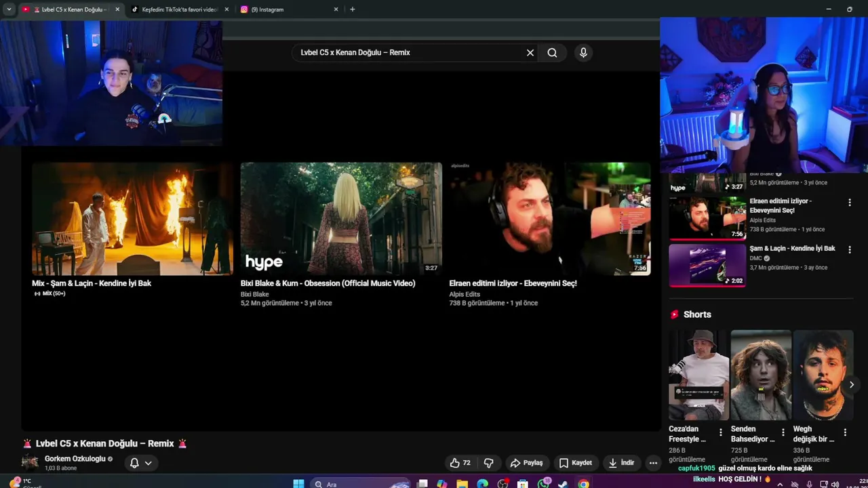Close the Instagram tab
This screenshot has width=868, height=488.
point(336,9)
